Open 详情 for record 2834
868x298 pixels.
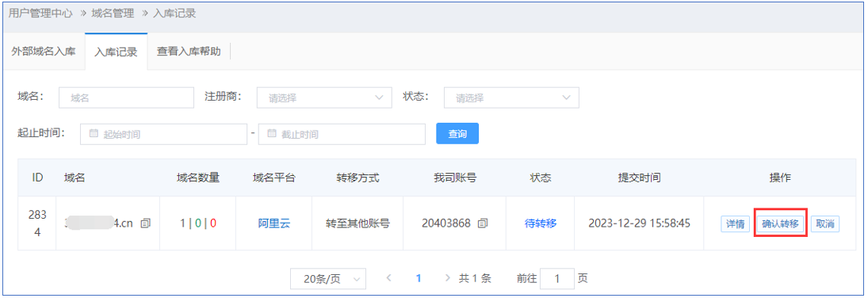tap(735, 223)
